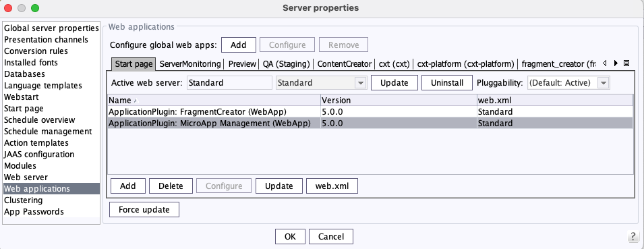644x249 pixels.
Task: Click Standard web.xml cell of MicroApp Management
Action: point(555,123)
